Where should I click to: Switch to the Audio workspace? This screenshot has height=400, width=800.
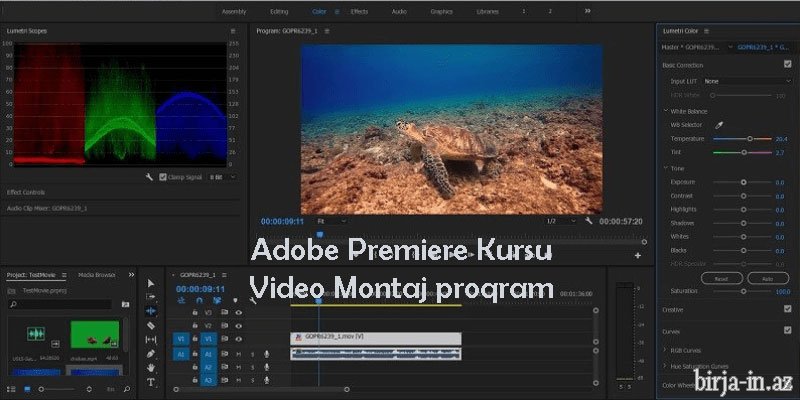click(x=399, y=12)
